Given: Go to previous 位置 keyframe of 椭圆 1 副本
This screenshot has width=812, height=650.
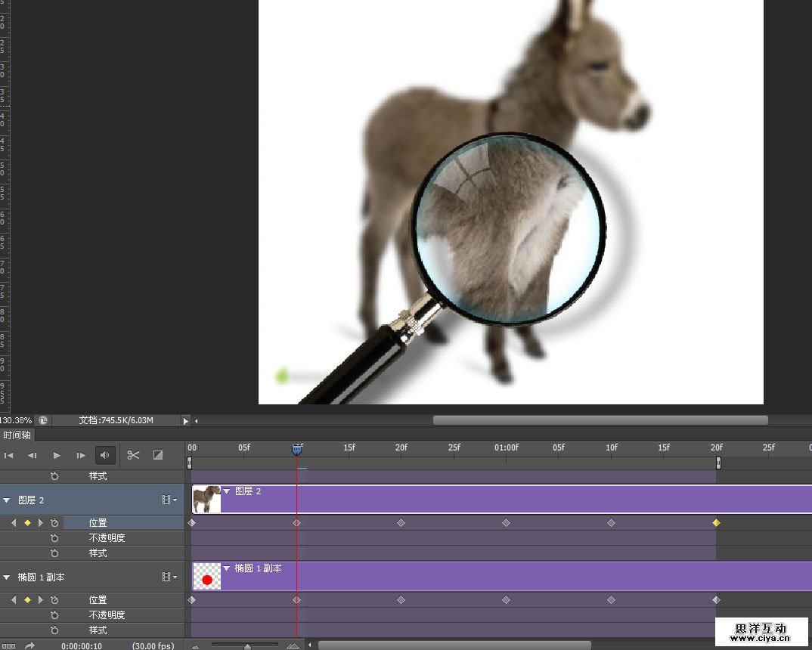Looking at the screenshot, I should click(x=13, y=600).
